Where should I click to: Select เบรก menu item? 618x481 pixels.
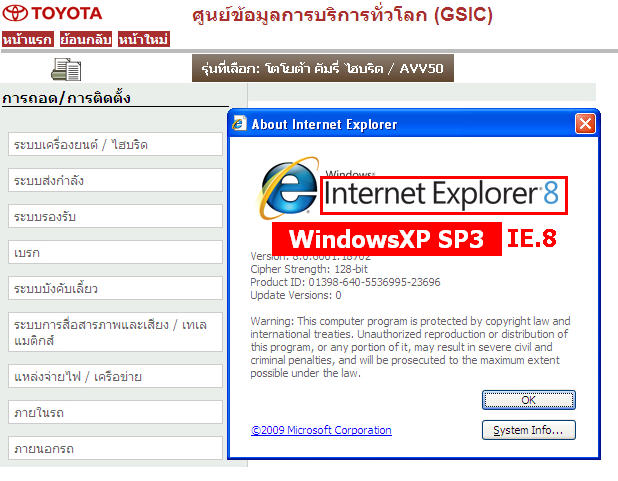pyautogui.click(x=115, y=252)
